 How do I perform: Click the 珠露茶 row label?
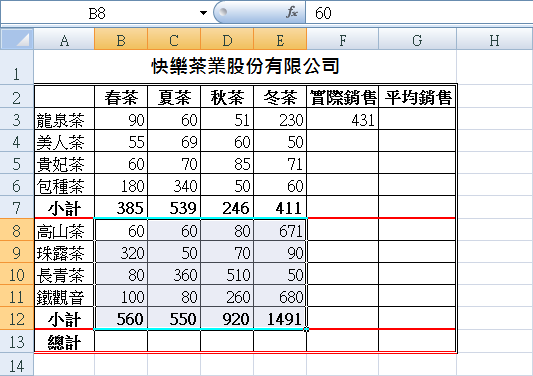[64, 252]
